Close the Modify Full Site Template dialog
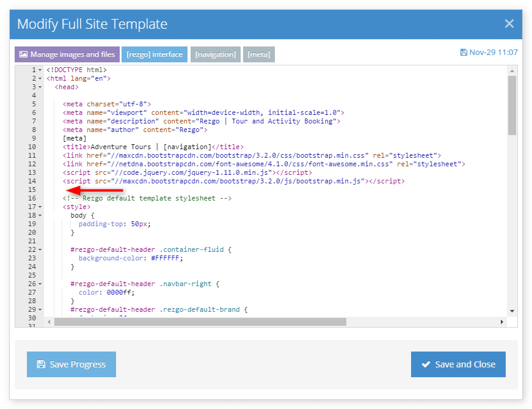This screenshot has height=409, width=532. (x=509, y=24)
